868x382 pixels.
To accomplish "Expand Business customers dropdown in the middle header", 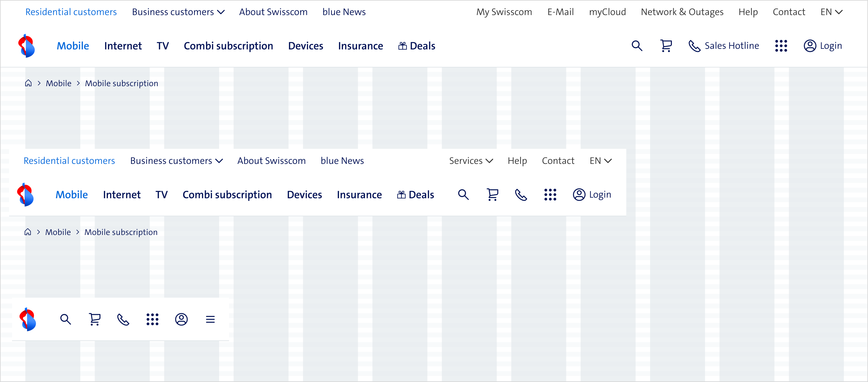I will coord(177,161).
